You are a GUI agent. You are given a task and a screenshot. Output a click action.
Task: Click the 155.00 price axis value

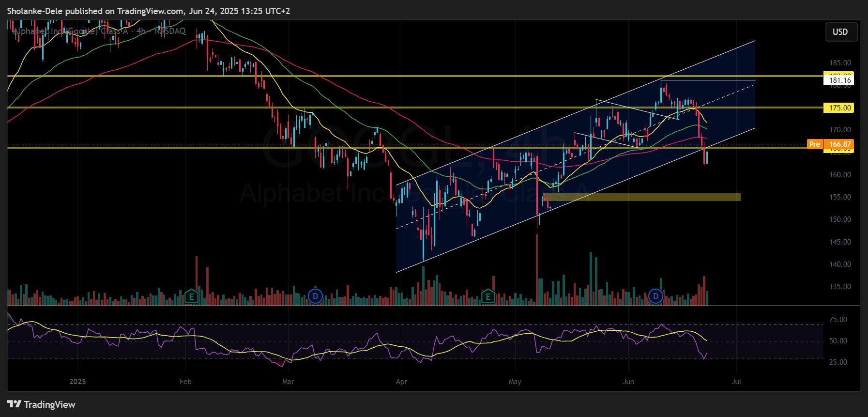pos(840,197)
